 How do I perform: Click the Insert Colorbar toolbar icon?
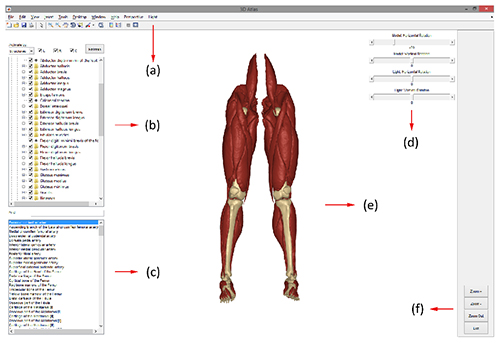click(x=111, y=25)
